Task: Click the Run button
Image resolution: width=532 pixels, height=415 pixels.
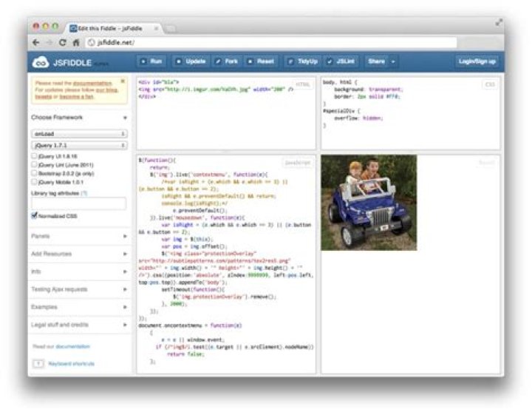Action: point(151,61)
